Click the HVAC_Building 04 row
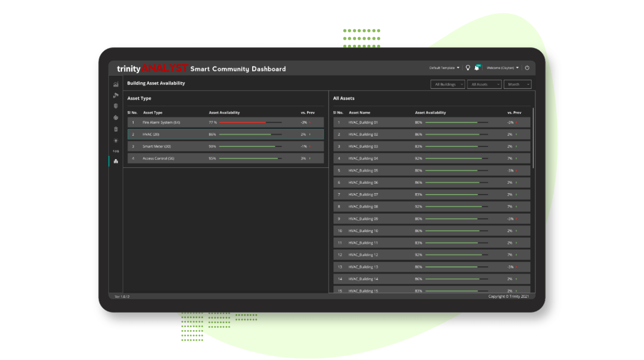Viewport: 644px width, 360px height. pos(432,158)
